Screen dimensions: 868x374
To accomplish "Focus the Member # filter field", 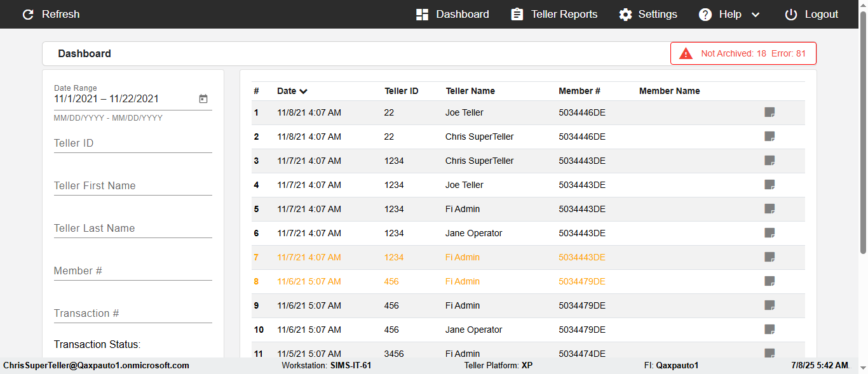I will pyautogui.click(x=133, y=271).
